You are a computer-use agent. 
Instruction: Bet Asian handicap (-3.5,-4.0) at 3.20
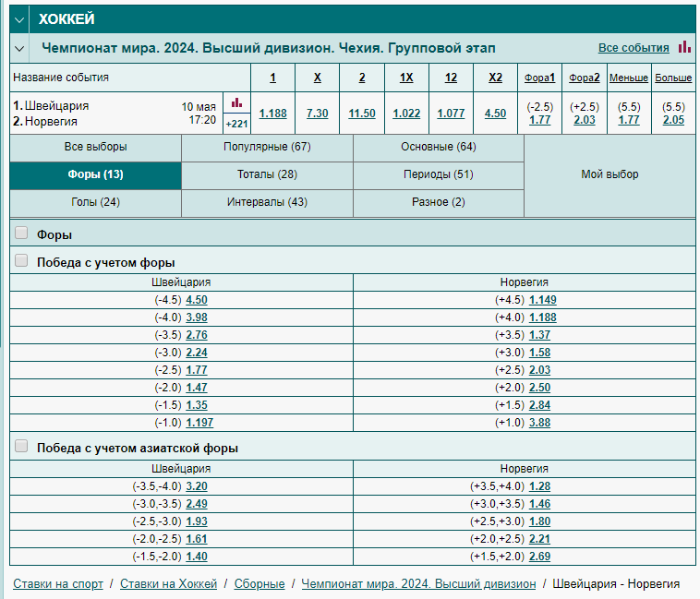(x=197, y=486)
